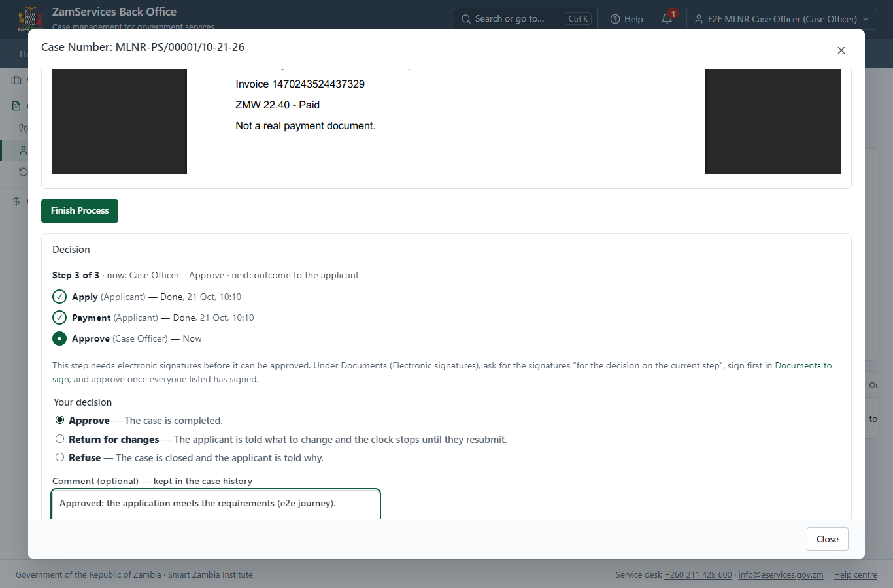
Task: Click the person icon in the background sidebar
Action: (24, 150)
